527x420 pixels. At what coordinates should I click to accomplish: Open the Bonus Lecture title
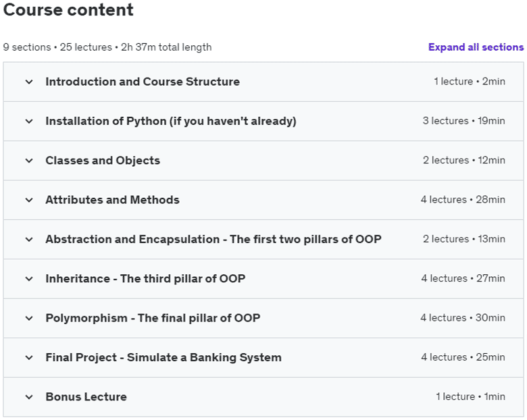click(x=86, y=397)
